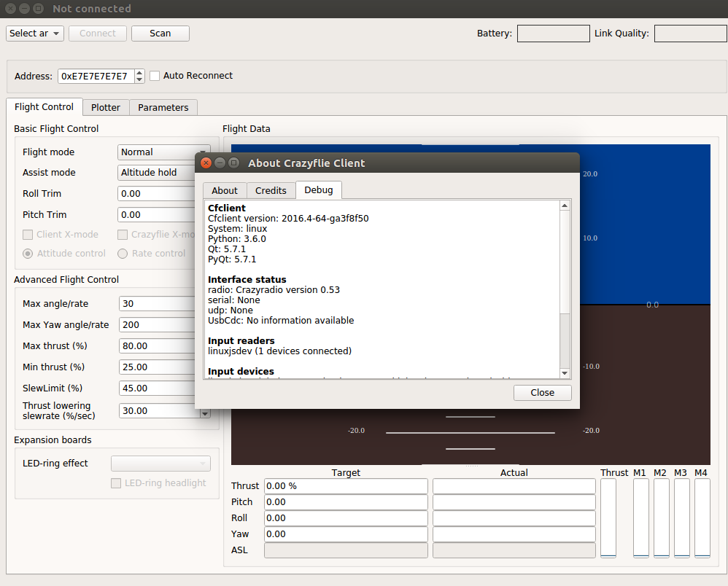
Task: Toggle the LED-ring headlight checkbox
Action: [116, 483]
